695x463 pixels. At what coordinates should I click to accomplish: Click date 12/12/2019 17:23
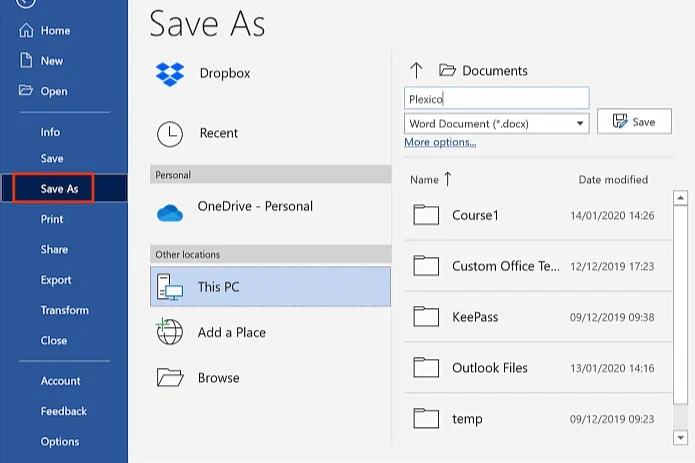click(x=612, y=266)
